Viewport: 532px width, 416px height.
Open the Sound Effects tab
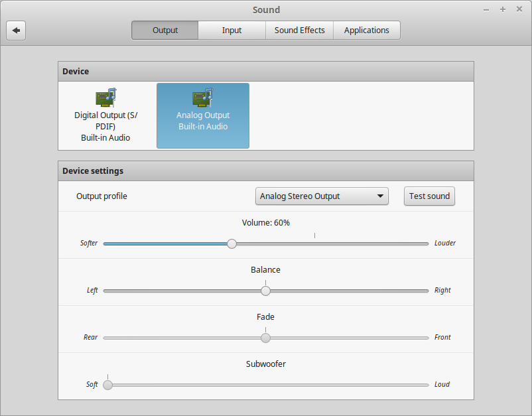click(x=299, y=31)
